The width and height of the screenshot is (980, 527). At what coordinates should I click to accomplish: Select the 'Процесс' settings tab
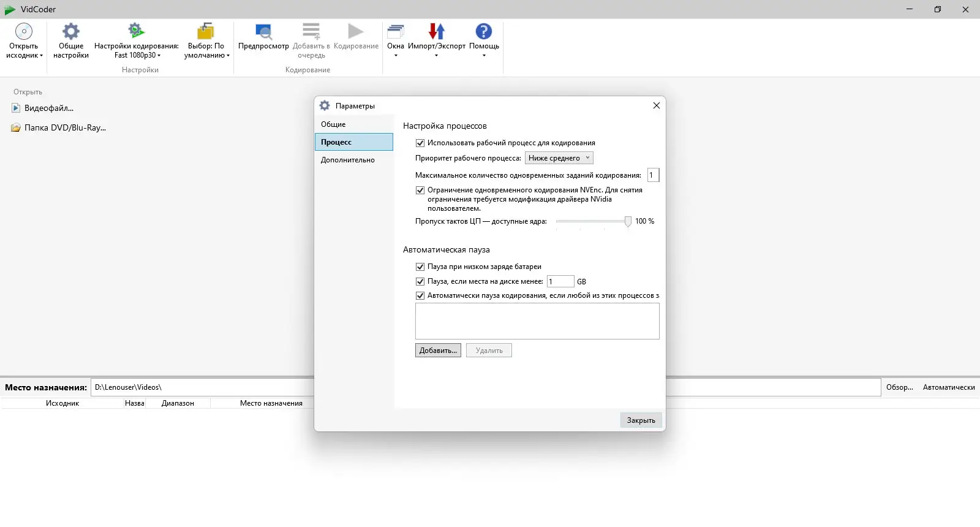(x=354, y=142)
